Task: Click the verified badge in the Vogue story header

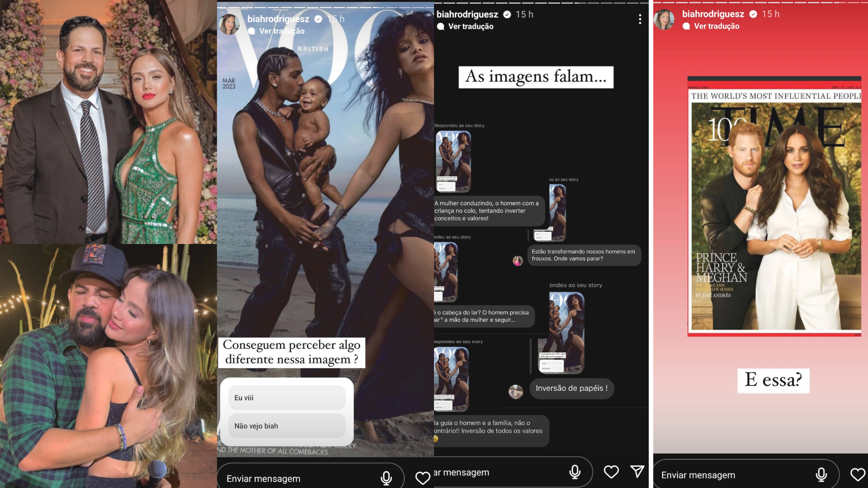Action: click(x=318, y=19)
